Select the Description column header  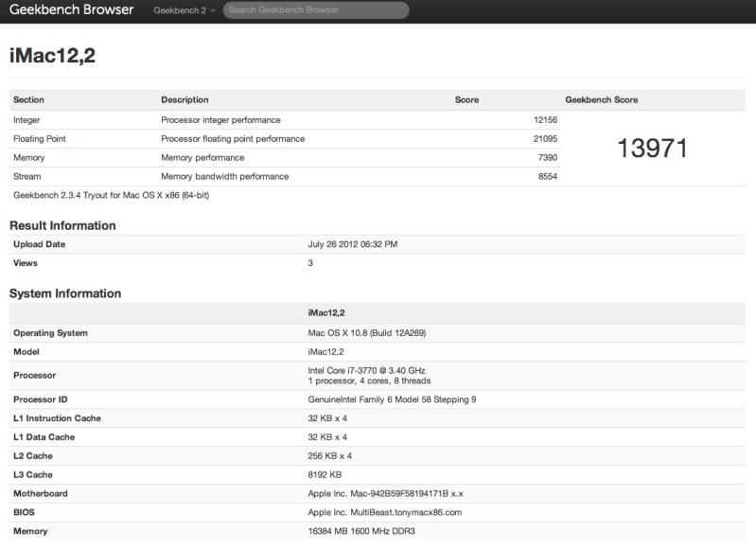pyautogui.click(x=185, y=99)
